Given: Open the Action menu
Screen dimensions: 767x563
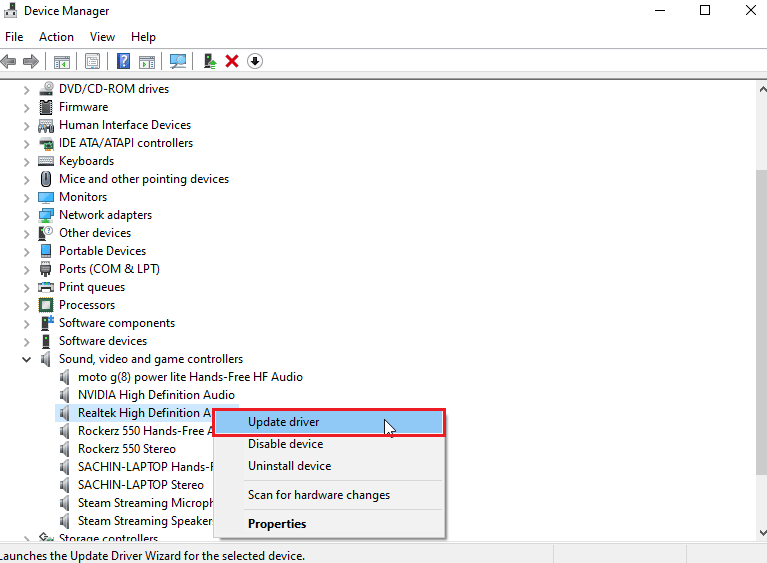Looking at the screenshot, I should [56, 37].
